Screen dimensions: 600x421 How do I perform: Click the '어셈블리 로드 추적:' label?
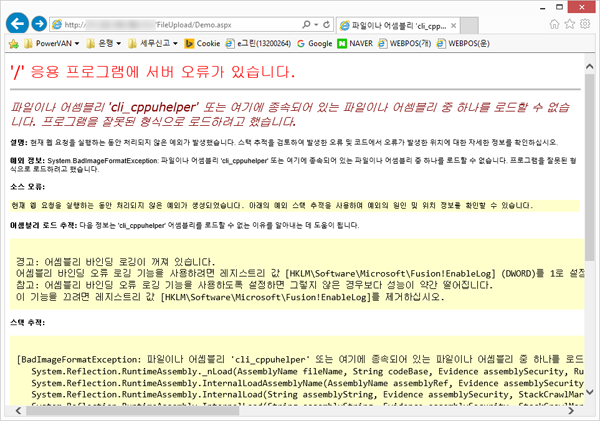tap(44, 225)
